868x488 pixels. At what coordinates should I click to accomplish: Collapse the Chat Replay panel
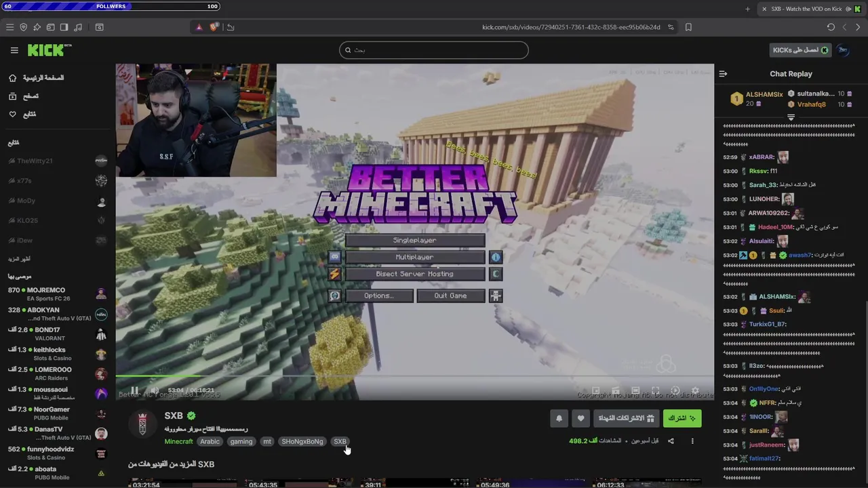coord(723,74)
